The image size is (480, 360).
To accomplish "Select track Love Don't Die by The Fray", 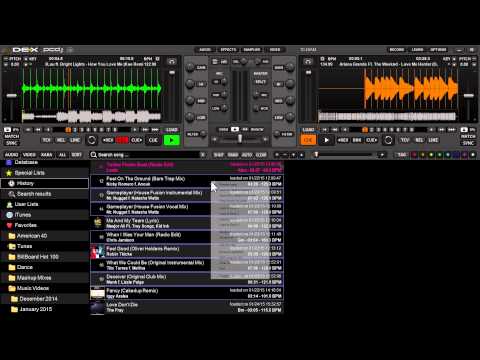I will pos(187,307).
